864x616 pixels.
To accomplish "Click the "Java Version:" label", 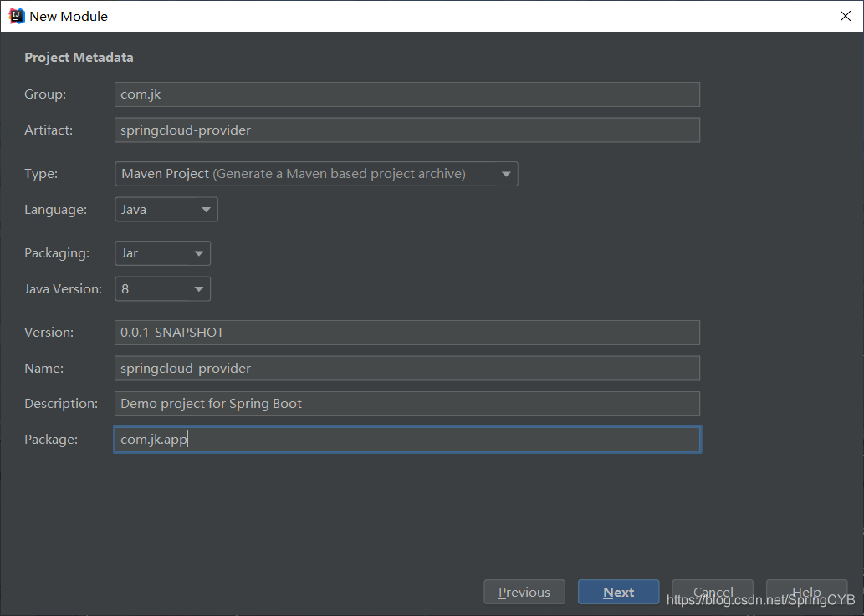I will (x=64, y=289).
